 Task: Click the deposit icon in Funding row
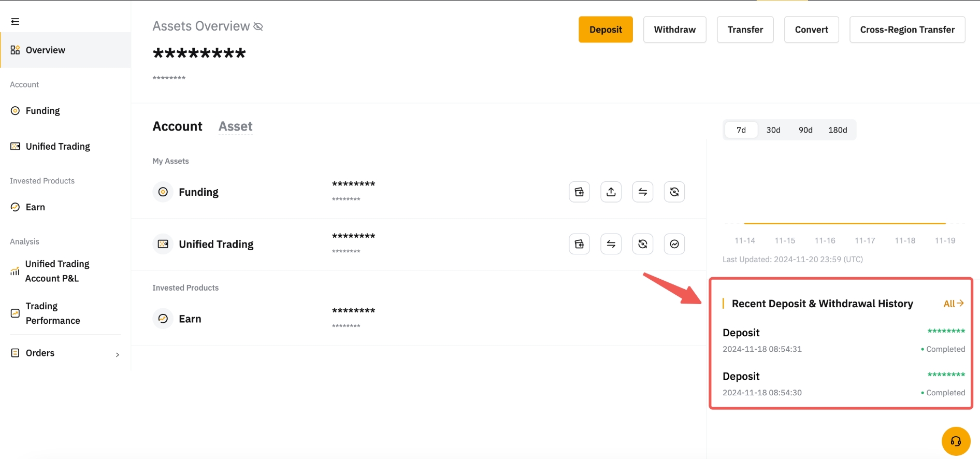579,192
